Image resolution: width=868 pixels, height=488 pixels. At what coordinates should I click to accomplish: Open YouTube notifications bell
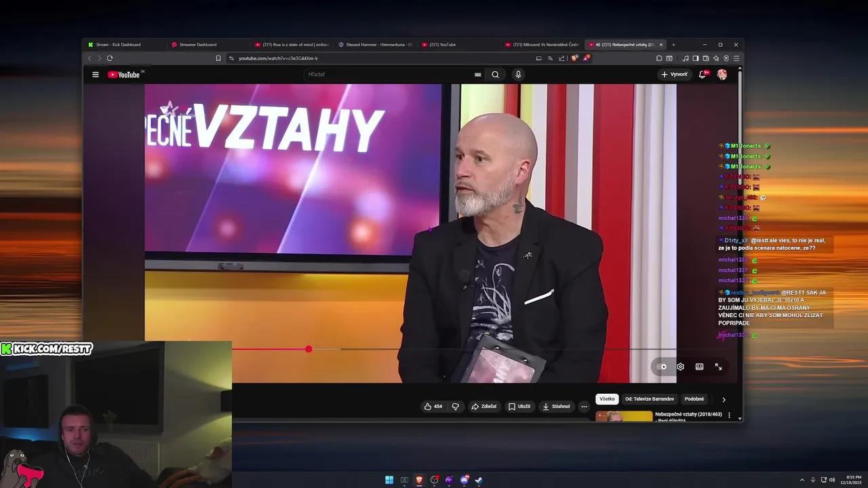point(702,75)
